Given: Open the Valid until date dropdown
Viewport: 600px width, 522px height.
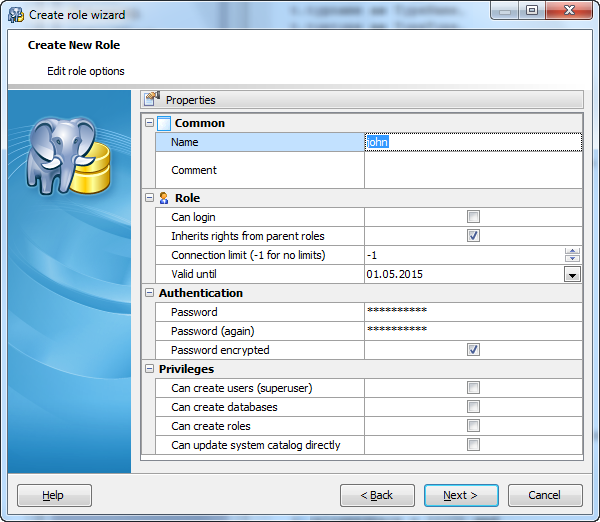Looking at the screenshot, I should 572,274.
